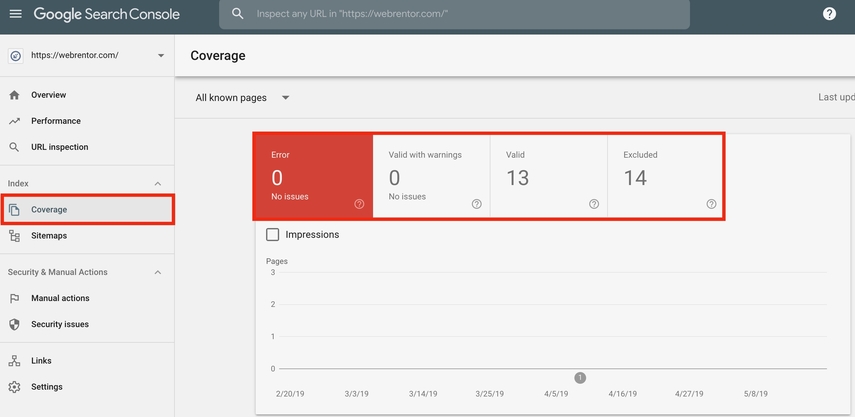Toggle the Error status card

pos(311,176)
